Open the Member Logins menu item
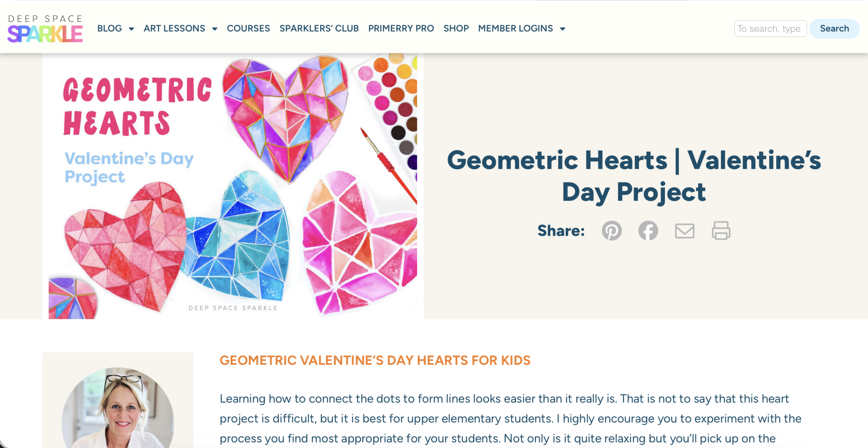The width and height of the screenshot is (868, 448). (515, 28)
